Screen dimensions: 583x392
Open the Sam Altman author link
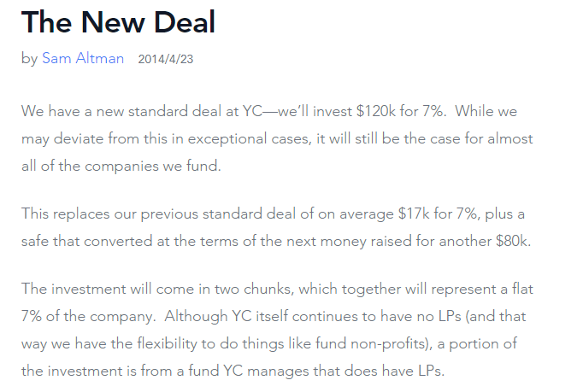coord(83,58)
